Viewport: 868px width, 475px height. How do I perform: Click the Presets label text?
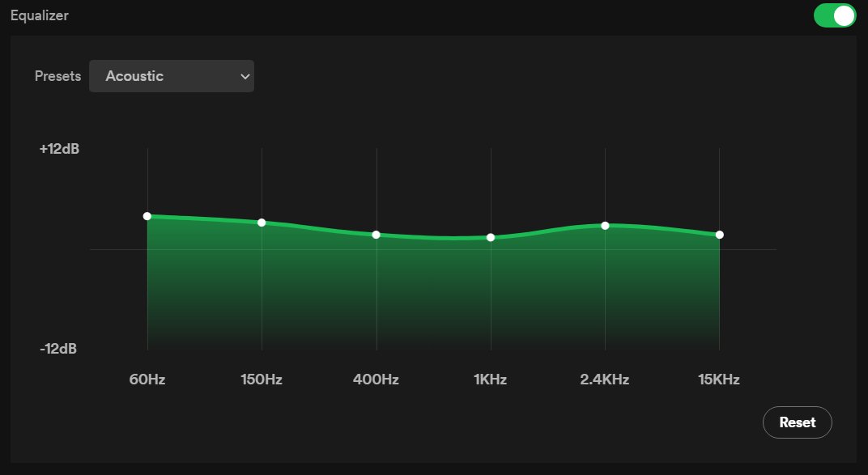click(x=57, y=76)
